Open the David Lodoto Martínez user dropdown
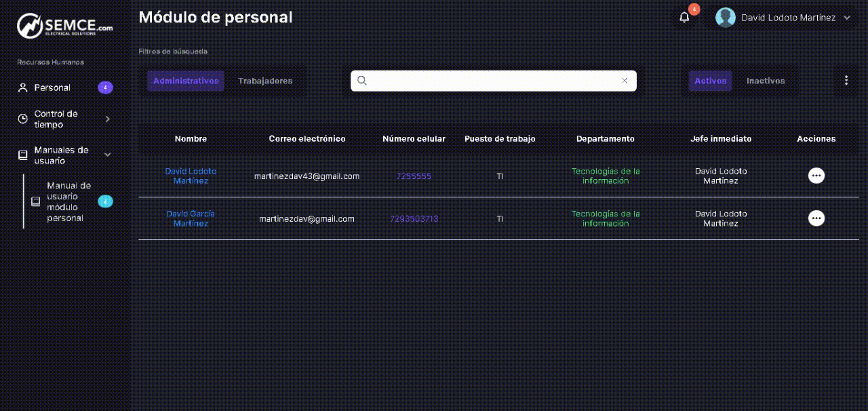This screenshot has height=411, width=868. tap(788, 18)
